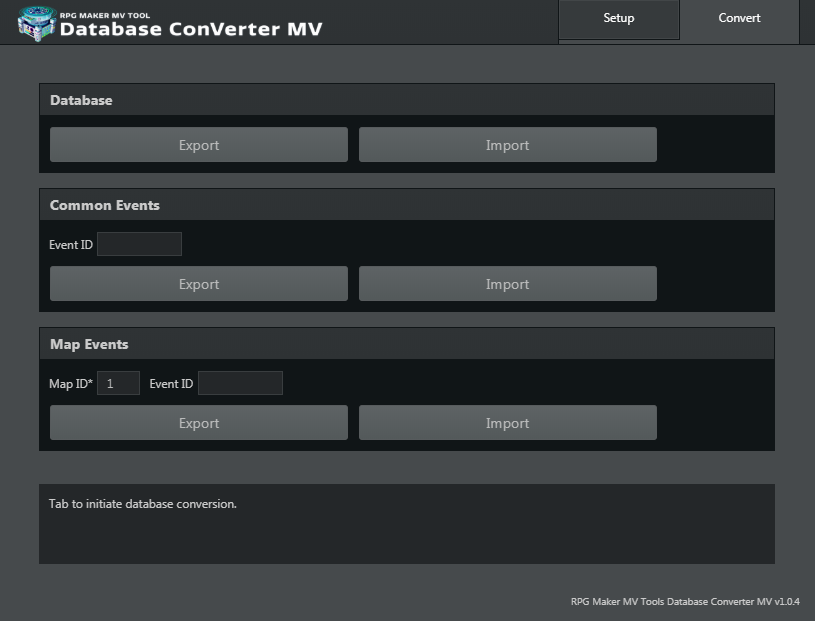Export Common Events

(199, 284)
